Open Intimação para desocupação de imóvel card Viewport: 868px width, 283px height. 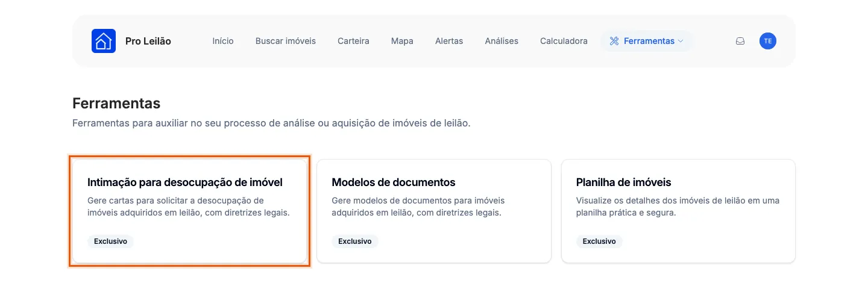coord(189,211)
